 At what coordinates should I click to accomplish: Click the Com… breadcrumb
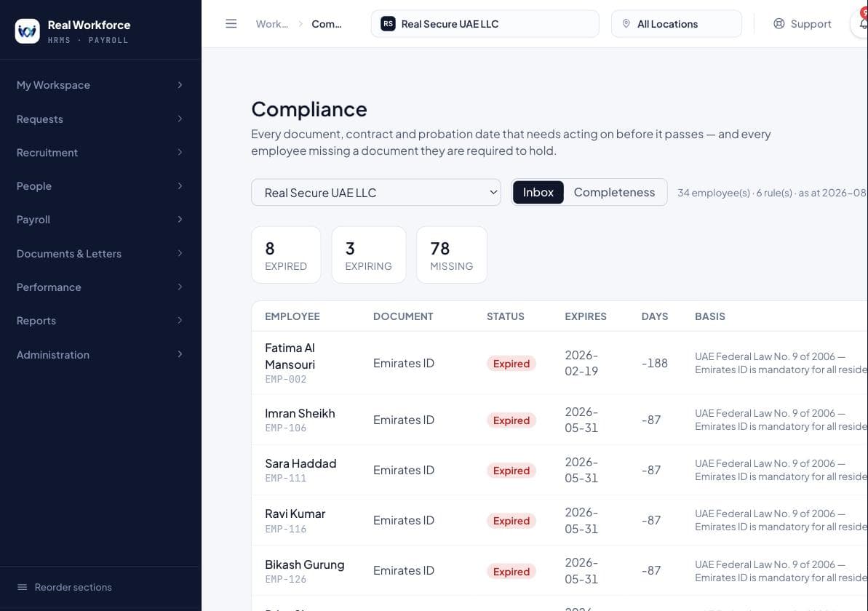(327, 24)
